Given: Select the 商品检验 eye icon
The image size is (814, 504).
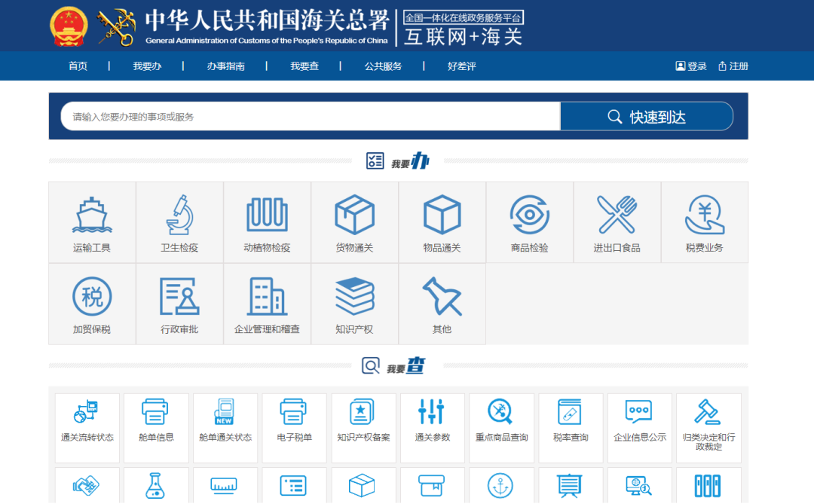Looking at the screenshot, I should click(530, 215).
